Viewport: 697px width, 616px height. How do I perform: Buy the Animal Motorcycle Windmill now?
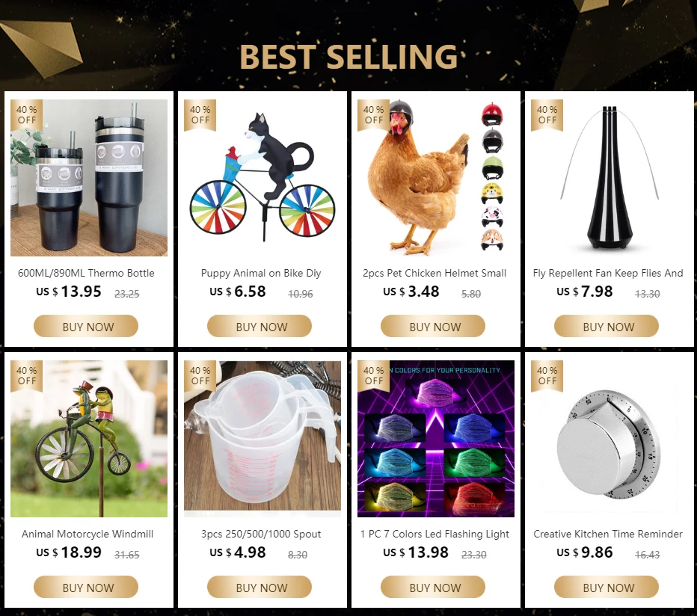86,587
